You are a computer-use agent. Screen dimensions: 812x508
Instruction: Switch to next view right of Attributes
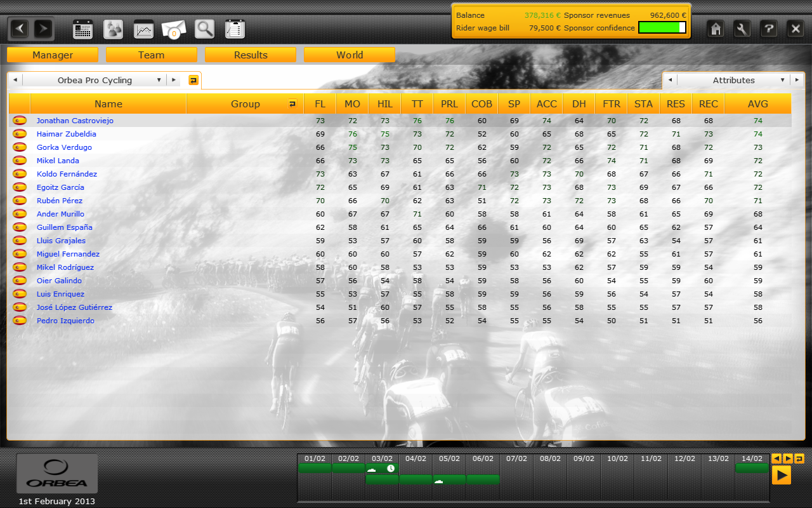pyautogui.click(x=798, y=81)
